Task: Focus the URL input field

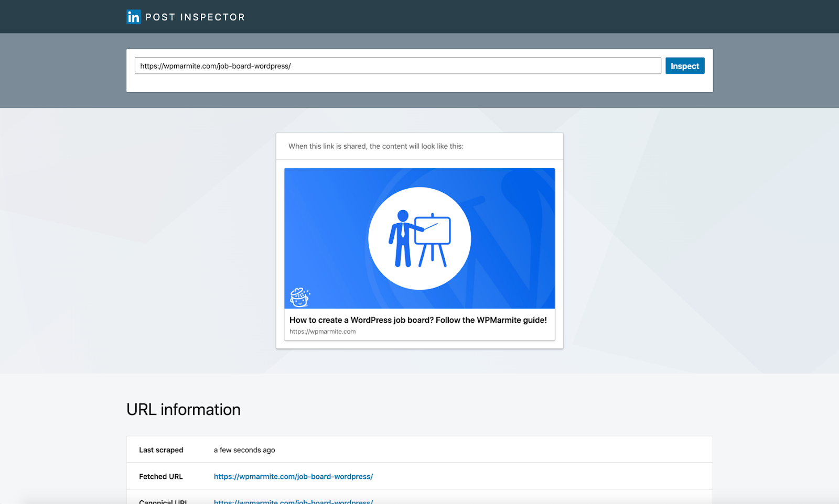Action: point(397,65)
